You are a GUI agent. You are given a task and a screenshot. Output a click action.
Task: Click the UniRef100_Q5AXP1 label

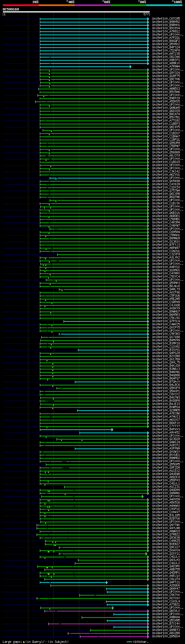[166, 391]
